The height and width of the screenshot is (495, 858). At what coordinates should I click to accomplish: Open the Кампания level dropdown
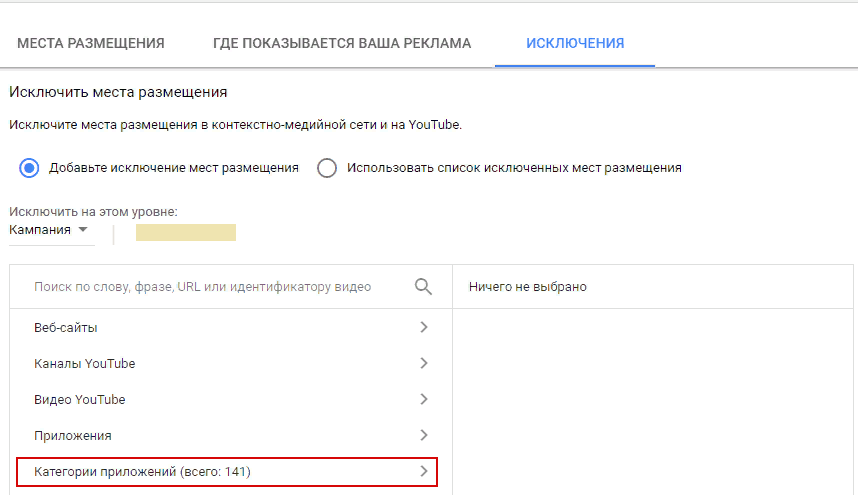[51, 230]
